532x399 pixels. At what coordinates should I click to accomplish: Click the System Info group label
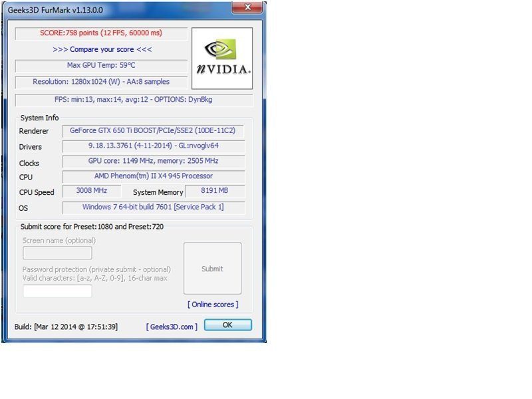[x=39, y=118]
